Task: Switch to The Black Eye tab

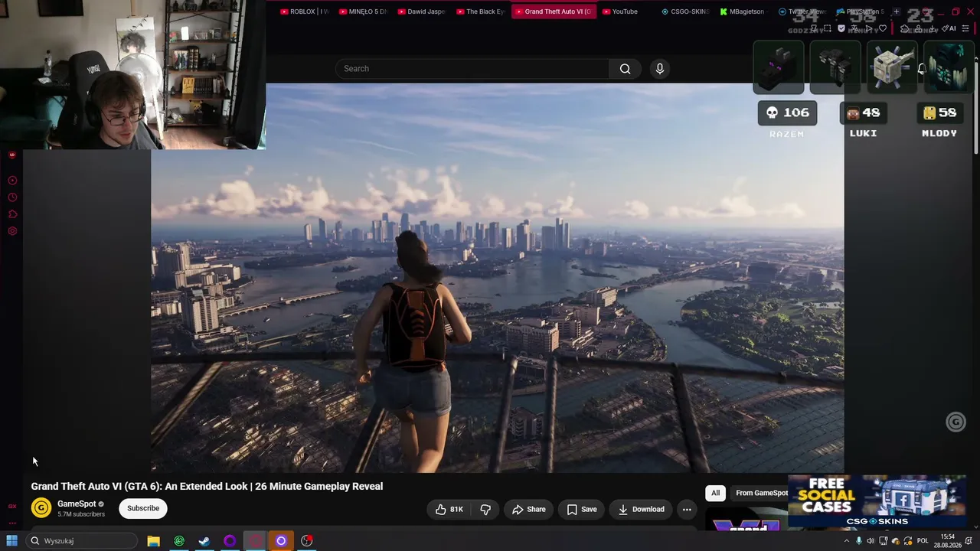Action: 481,11
